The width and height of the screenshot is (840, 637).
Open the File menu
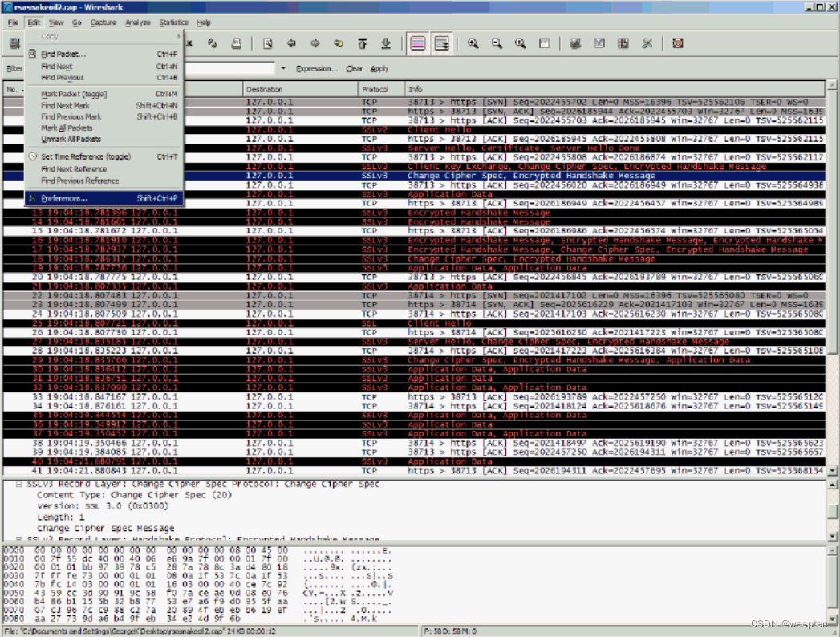coord(13,22)
